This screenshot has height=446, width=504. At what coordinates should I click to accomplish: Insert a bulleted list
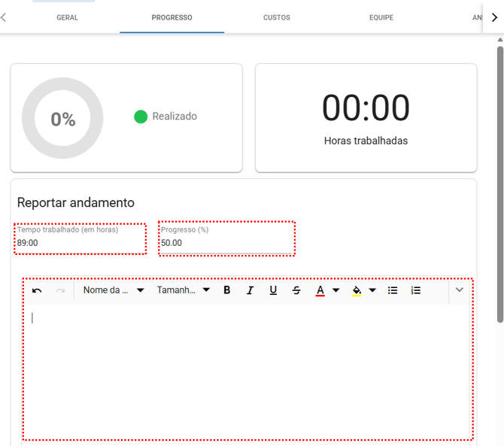tap(393, 290)
